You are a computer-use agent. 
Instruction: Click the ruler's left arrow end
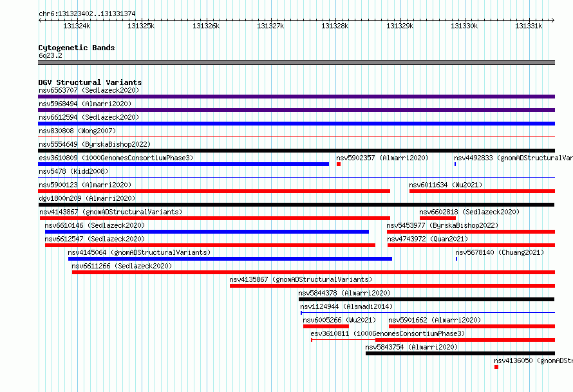pyautogui.click(x=40, y=20)
